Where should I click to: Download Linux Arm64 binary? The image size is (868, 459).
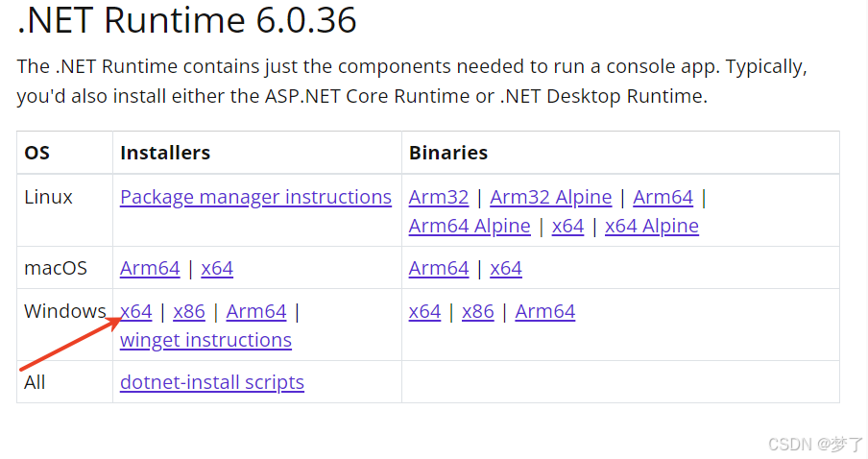(x=663, y=197)
